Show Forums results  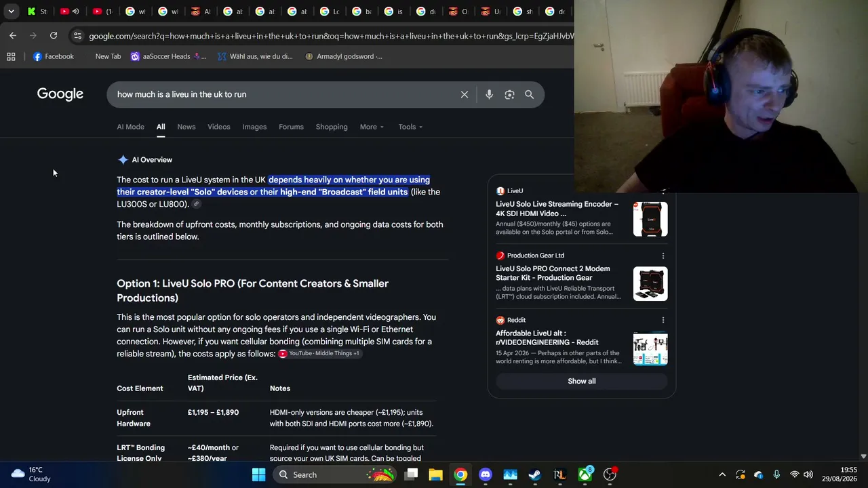tap(291, 127)
